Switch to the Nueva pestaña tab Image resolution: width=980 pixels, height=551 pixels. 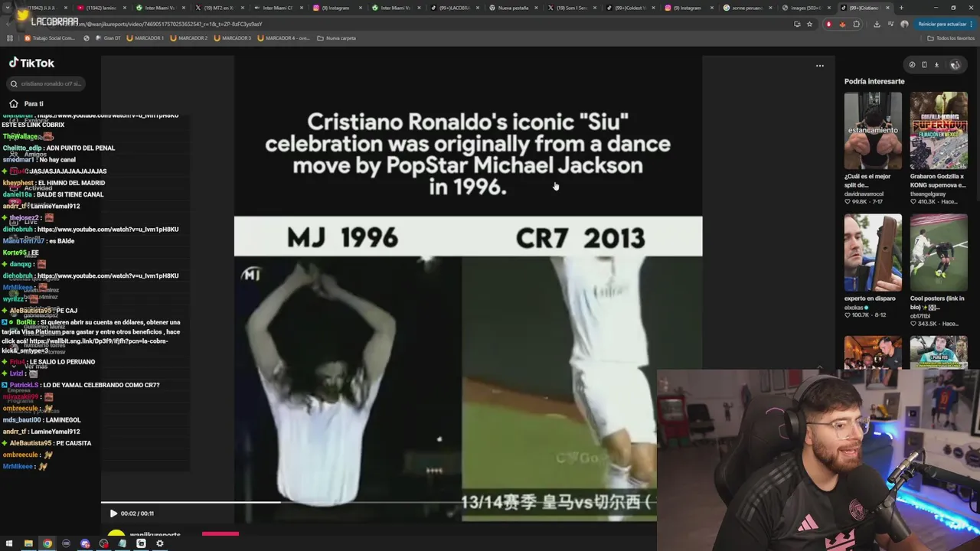pos(514,8)
